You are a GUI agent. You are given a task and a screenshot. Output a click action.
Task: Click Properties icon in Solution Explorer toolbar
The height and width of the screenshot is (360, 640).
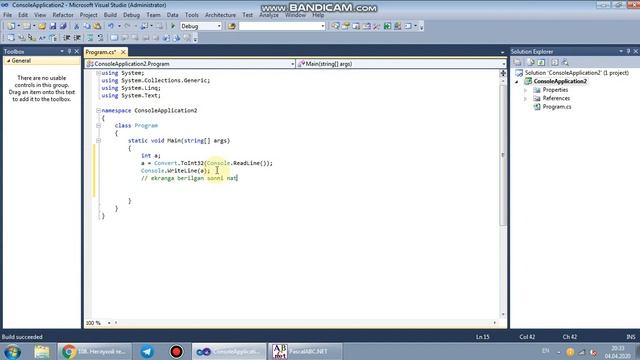tap(518, 62)
